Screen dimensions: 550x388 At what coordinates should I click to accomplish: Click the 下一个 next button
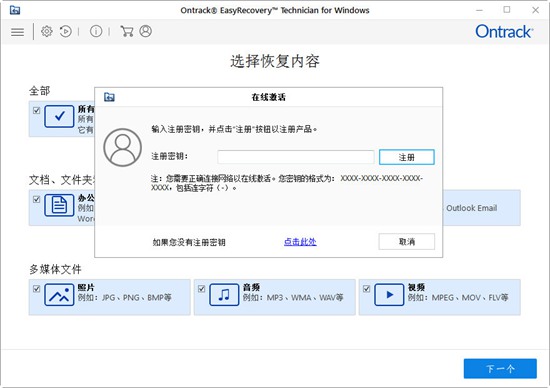[500, 368]
